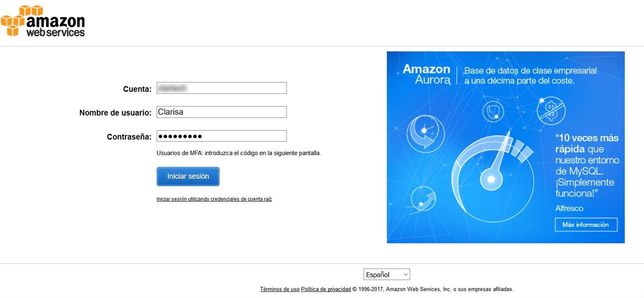Click the Nombre de usuario field
The height and width of the screenshot is (298, 644).
point(221,112)
